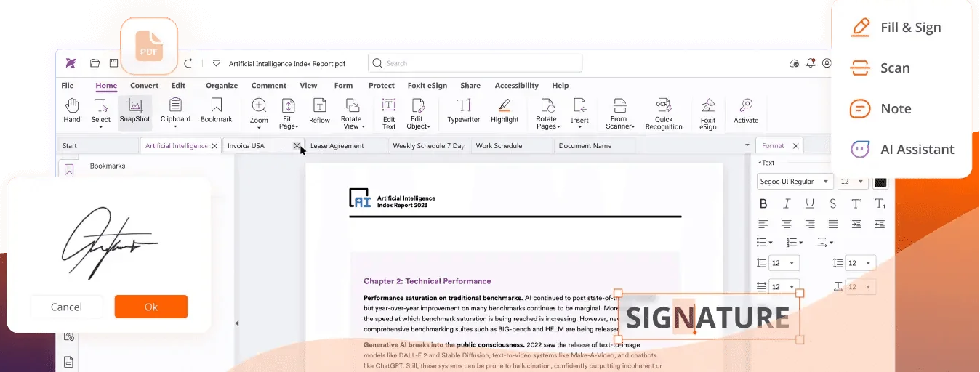This screenshot has width=980, height=372.
Task: Align text right in Format panel
Action: coord(810,224)
